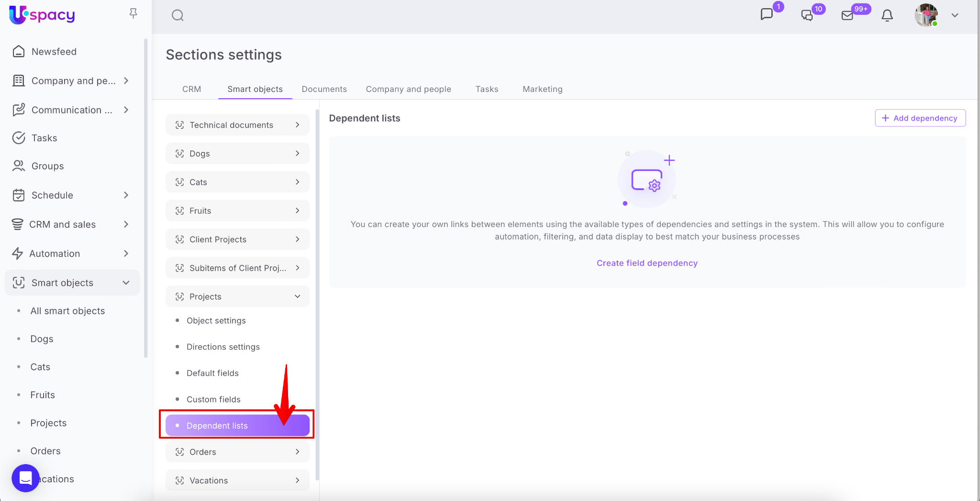Viewport: 980px width, 501px height.
Task: Open user profile avatar
Action: (x=926, y=15)
